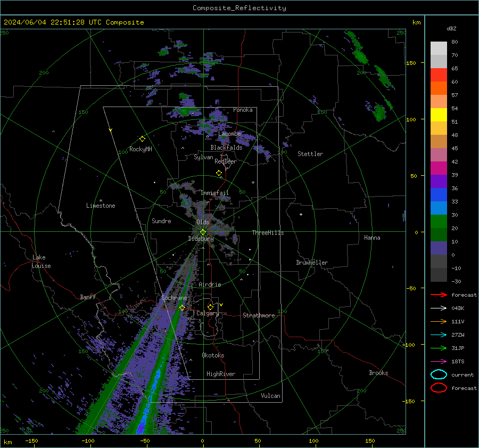The image size is (479, 448).
Task: Click the RedDeer city label
Action: (x=226, y=161)
